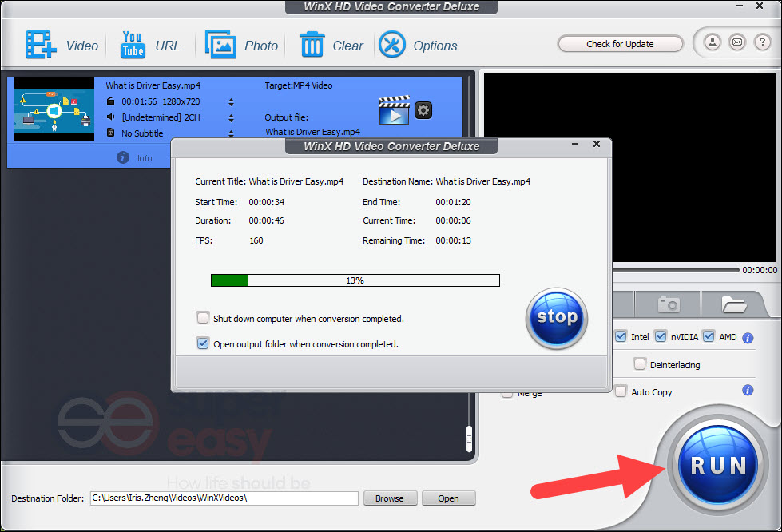This screenshot has height=532, width=782.
Task: Click the speaker icon of the audio track
Action: (x=111, y=117)
